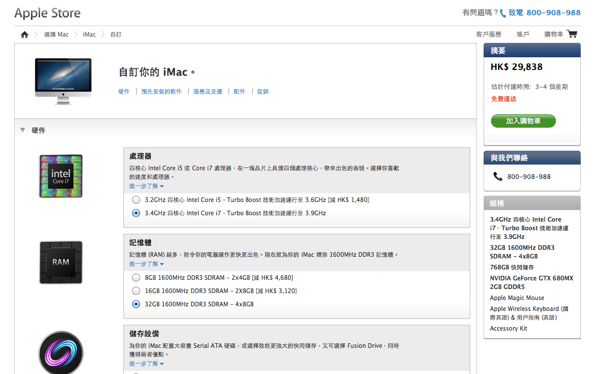Screen dimensions: 600x374
Task: Jump to 預先安裝的軟件 tab link
Action: pos(161,91)
